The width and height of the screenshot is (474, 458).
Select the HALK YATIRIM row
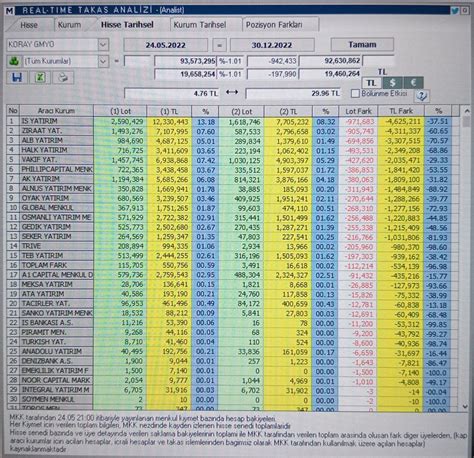tap(233, 150)
